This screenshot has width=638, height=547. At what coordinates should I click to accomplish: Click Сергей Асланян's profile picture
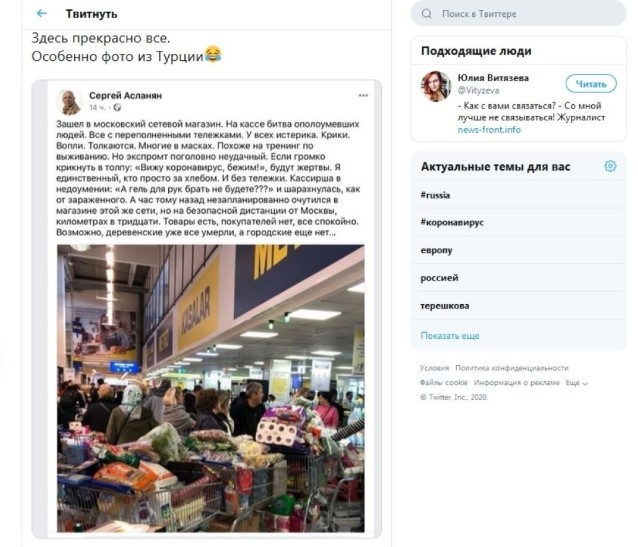(x=70, y=102)
